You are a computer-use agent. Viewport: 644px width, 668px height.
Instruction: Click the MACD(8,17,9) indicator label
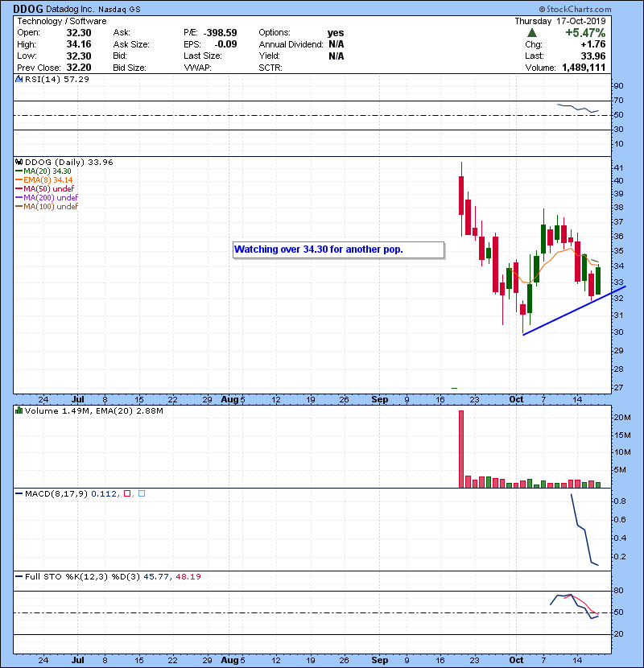(x=56, y=493)
